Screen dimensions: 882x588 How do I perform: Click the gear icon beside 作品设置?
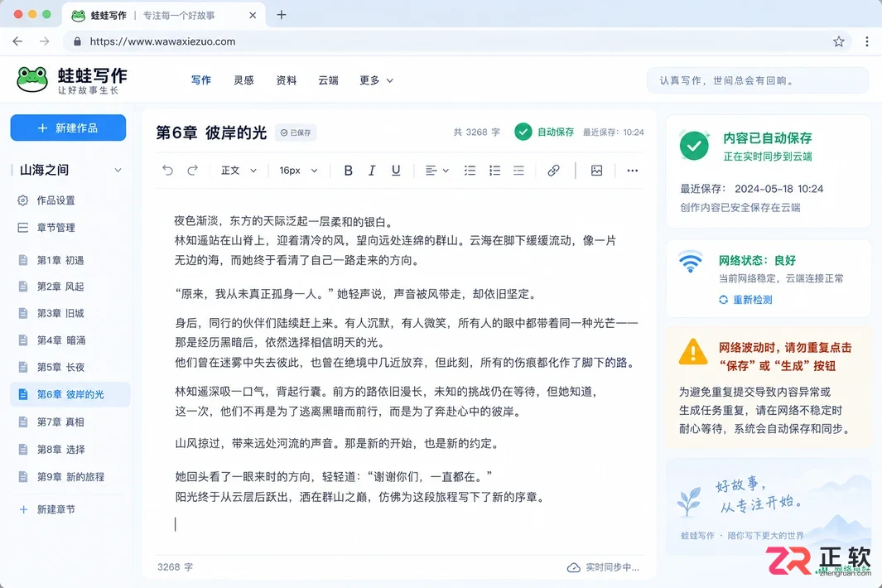click(x=23, y=200)
